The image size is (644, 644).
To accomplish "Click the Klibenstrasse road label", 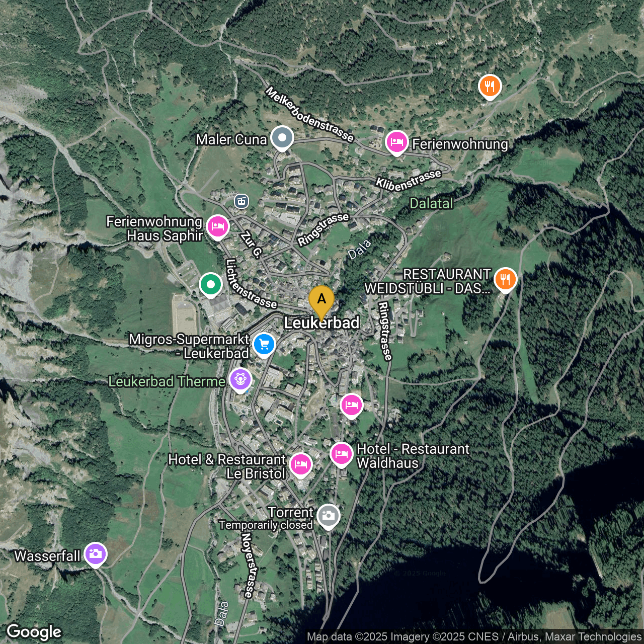I will point(409,180).
